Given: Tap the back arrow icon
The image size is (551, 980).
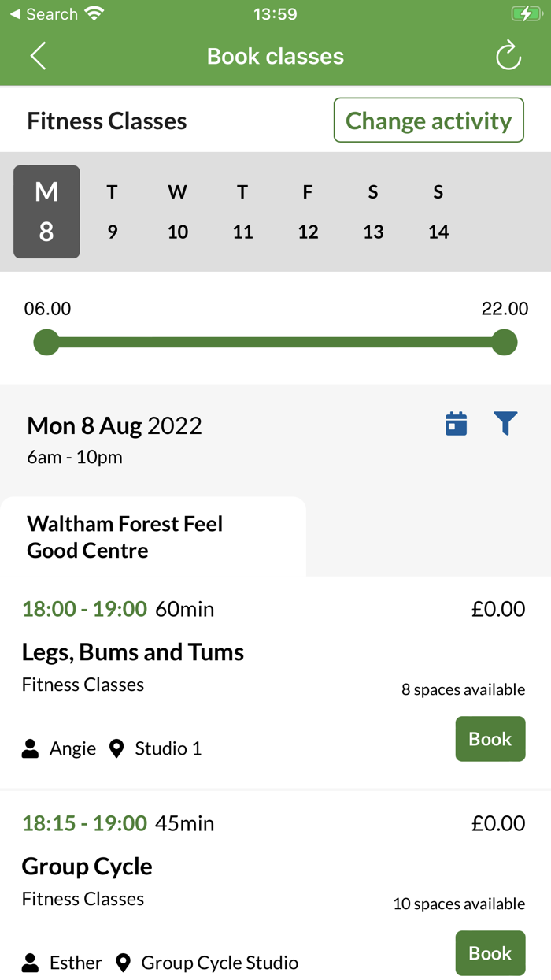Looking at the screenshot, I should click(x=38, y=57).
